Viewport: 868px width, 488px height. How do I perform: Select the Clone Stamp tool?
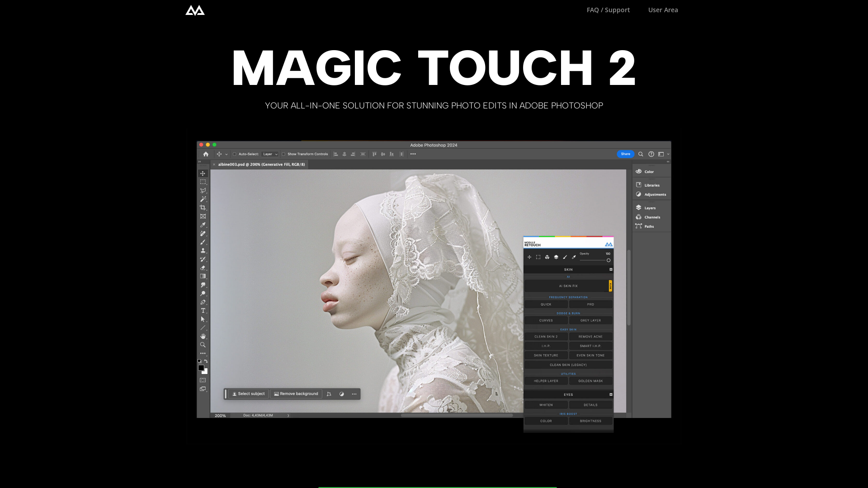click(x=203, y=250)
